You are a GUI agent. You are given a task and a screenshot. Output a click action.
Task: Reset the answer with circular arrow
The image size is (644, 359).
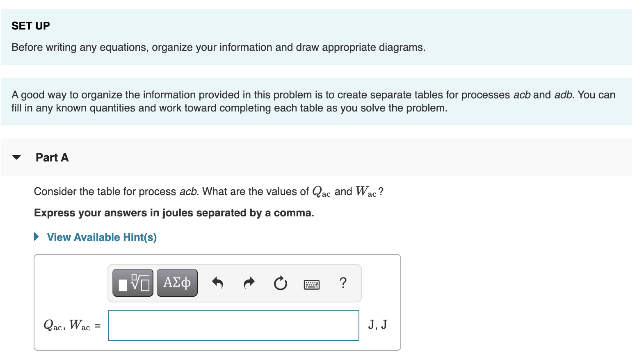(281, 283)
